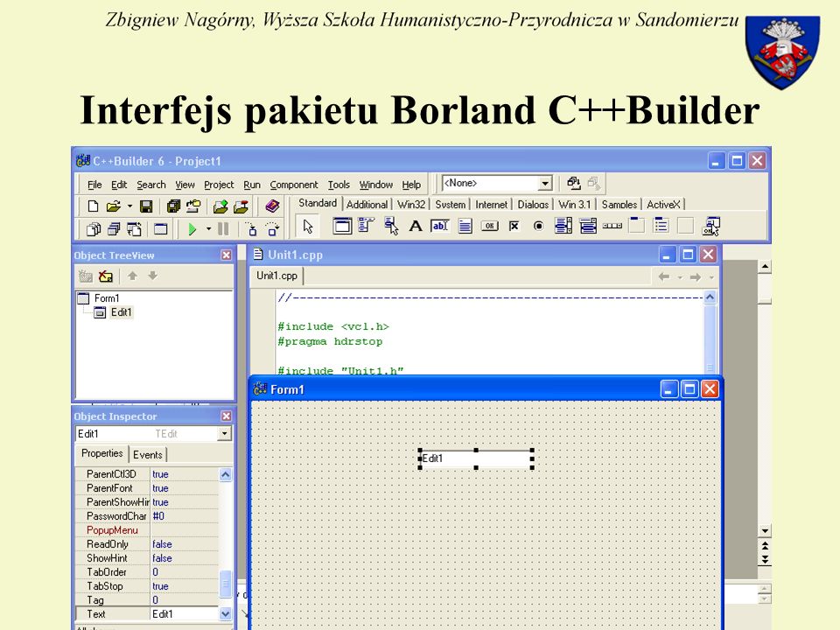Image resolution: width=840 pixels, height=630 pixels.
Task: Switch to Properties tab in Object Inspector
Action: pyautogui.click(x=101, y=453)
